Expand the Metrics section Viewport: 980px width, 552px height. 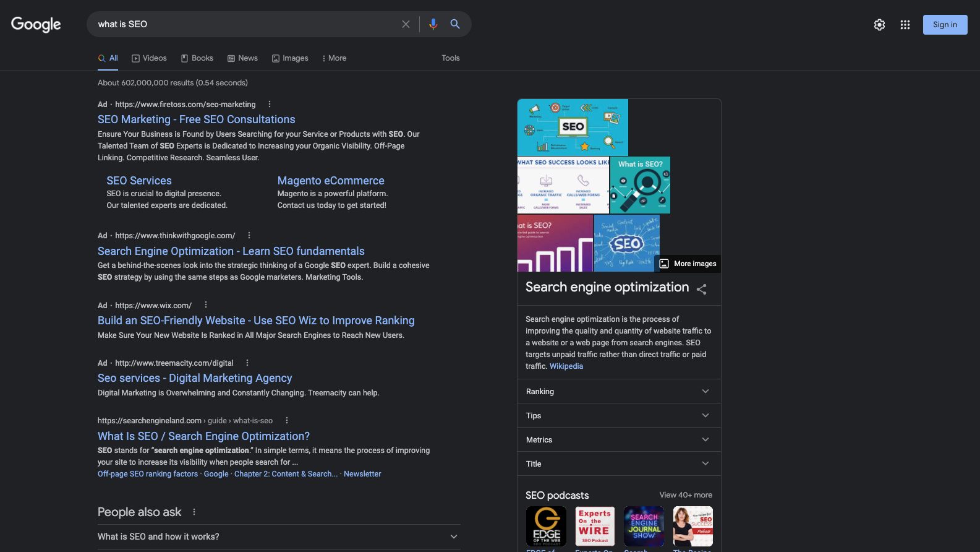pos(619,440)
